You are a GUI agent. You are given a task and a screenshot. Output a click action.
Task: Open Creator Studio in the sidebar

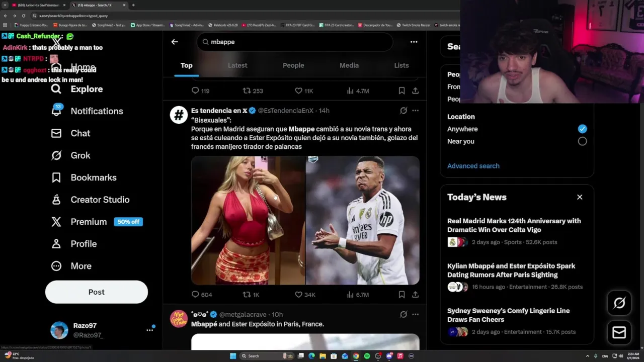coord(90,200)
